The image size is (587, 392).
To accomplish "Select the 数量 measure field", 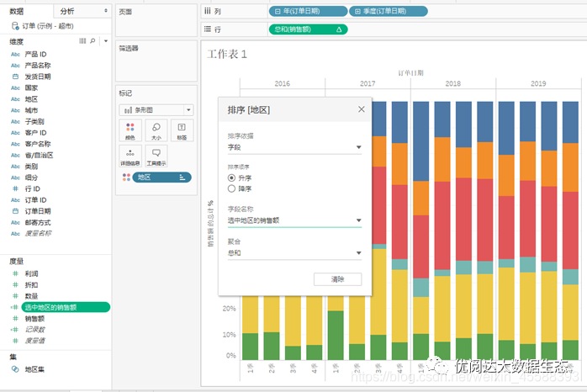I will 31,296.
